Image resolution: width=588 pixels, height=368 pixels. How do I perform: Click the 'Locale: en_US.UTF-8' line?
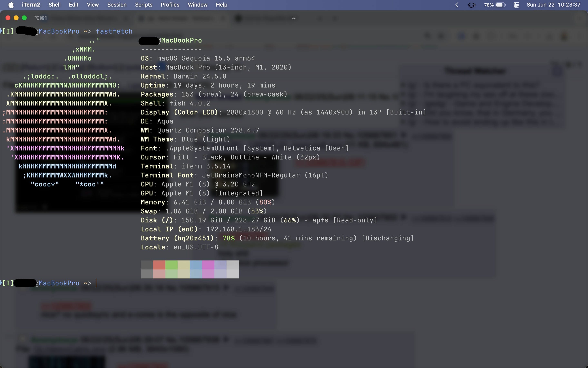point(179,248)
